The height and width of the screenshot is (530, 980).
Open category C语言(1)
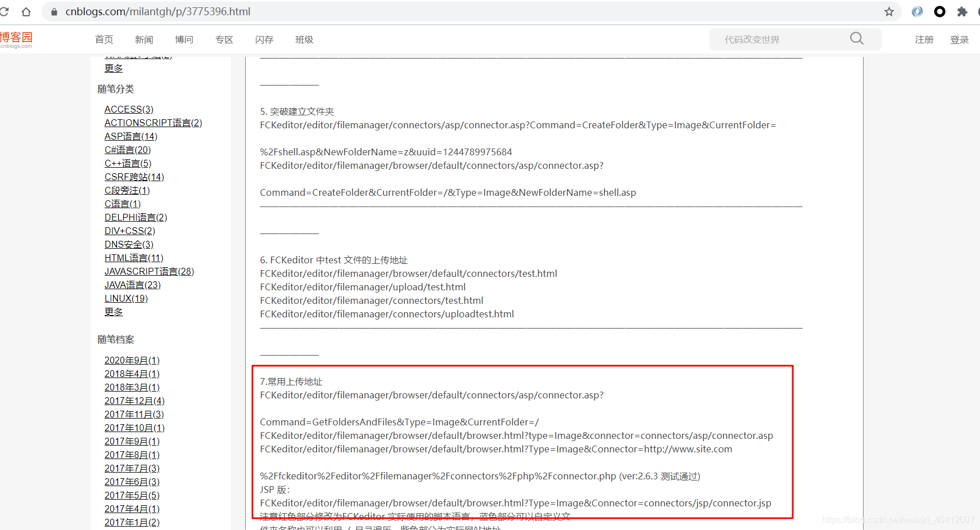pos(123,204)
